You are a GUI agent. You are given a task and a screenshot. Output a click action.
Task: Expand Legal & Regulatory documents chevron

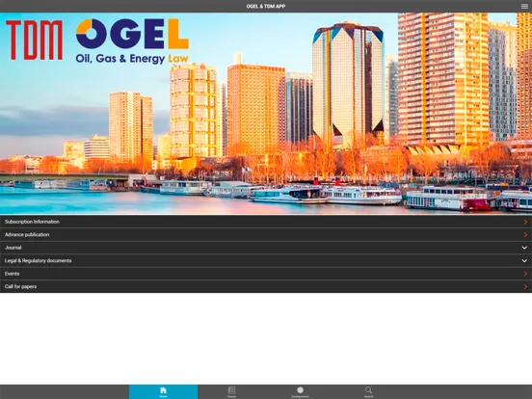[524, 260]
